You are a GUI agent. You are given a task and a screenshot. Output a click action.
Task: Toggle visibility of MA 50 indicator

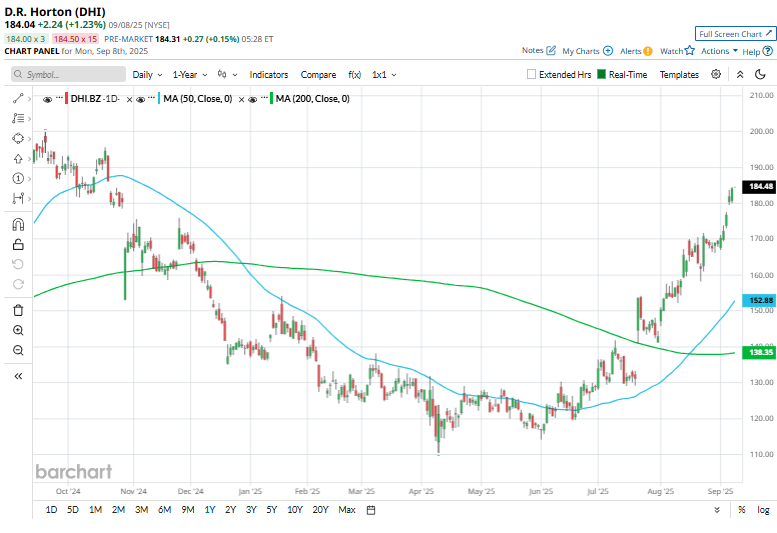point(140,100)
